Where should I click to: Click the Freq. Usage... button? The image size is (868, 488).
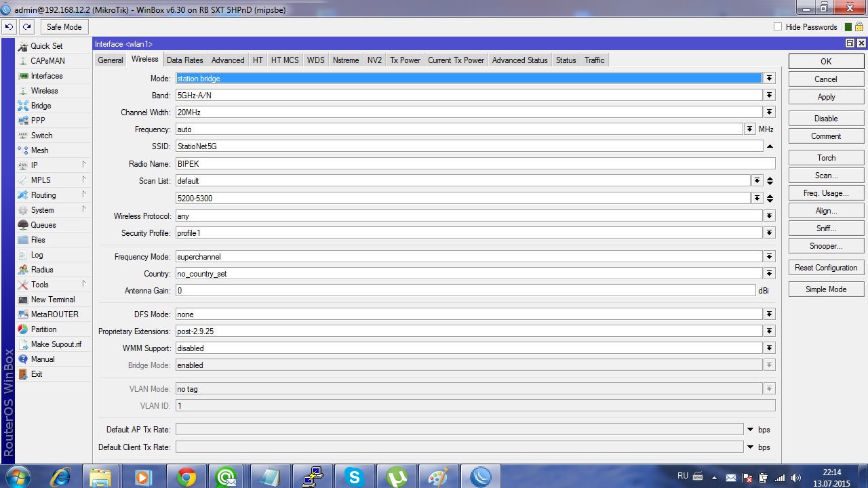(x=826, y=193)
